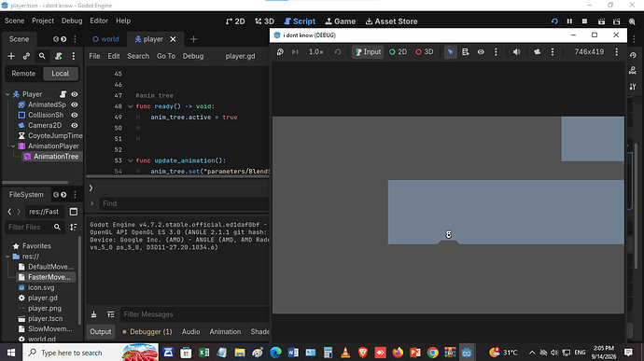Toggle FileSystem split view mode icon
Screen dimensions: 644x361
coord(74,212)
